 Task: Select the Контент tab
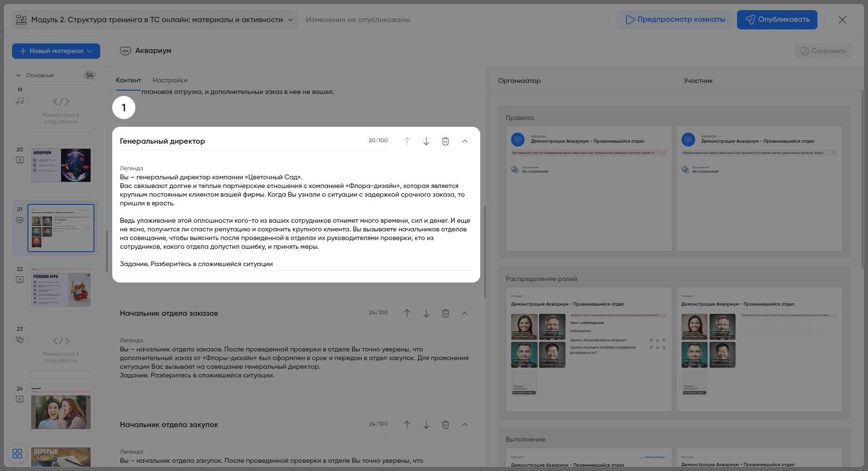[129, 81]
